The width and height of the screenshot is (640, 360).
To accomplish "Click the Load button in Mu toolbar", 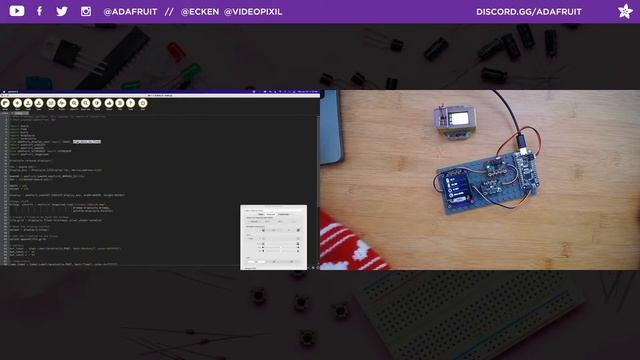I will 28,104.
